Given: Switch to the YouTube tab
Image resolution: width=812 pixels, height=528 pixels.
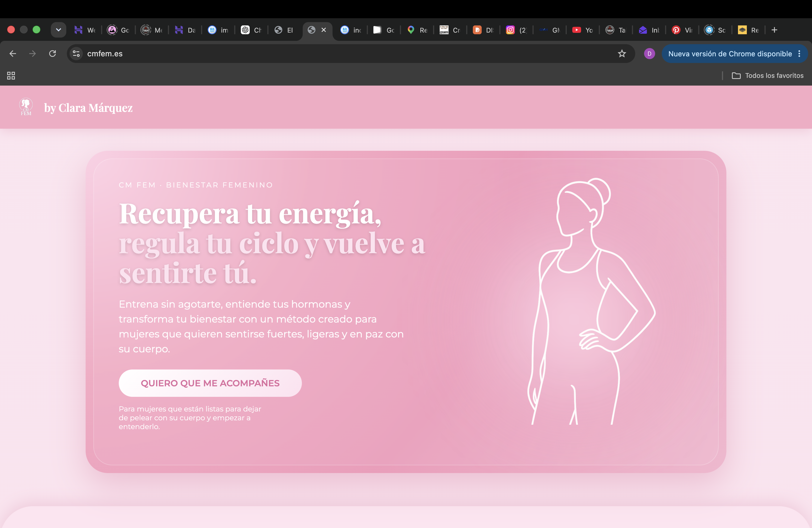Looking at the screenshot, I should pos(583,30).
